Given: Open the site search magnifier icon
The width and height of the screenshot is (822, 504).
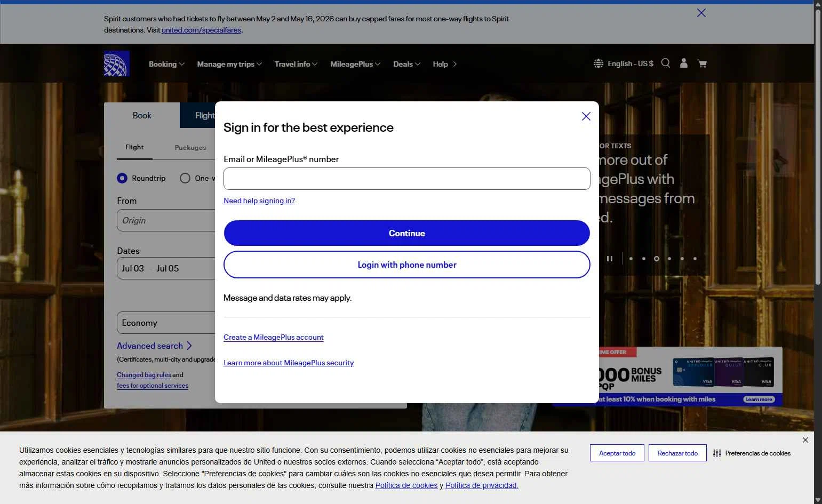Looking at the screenshot, I should click(x=666, y=63).
